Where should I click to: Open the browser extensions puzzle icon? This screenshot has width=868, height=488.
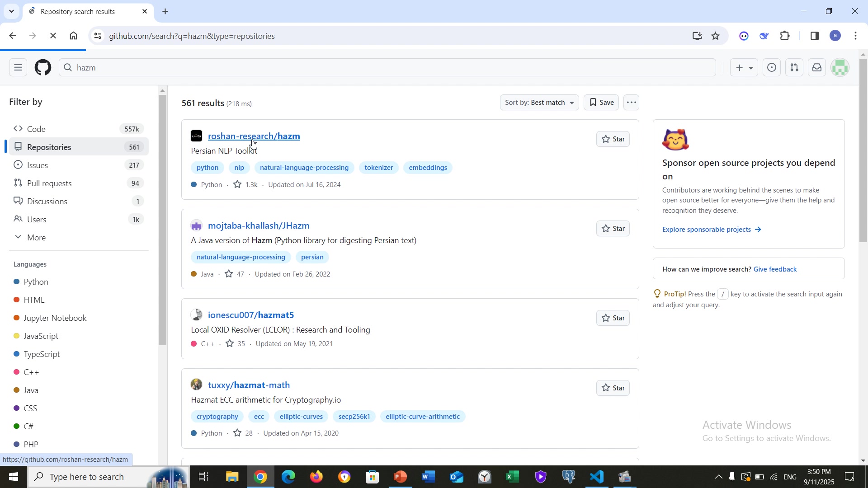[x=785, y=36]
